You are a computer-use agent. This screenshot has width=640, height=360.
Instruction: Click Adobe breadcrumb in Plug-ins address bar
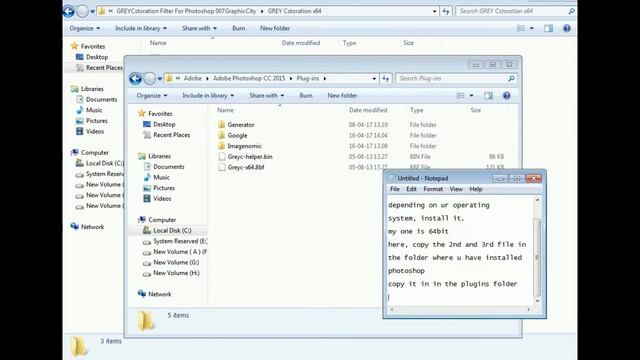[x=193, y=78]
